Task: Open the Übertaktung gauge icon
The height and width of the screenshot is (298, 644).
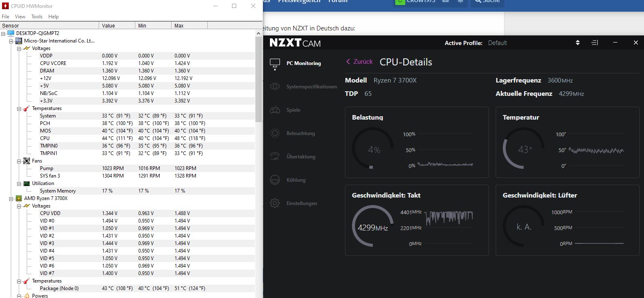Action: pyautogui.click(x=275, y=157)
